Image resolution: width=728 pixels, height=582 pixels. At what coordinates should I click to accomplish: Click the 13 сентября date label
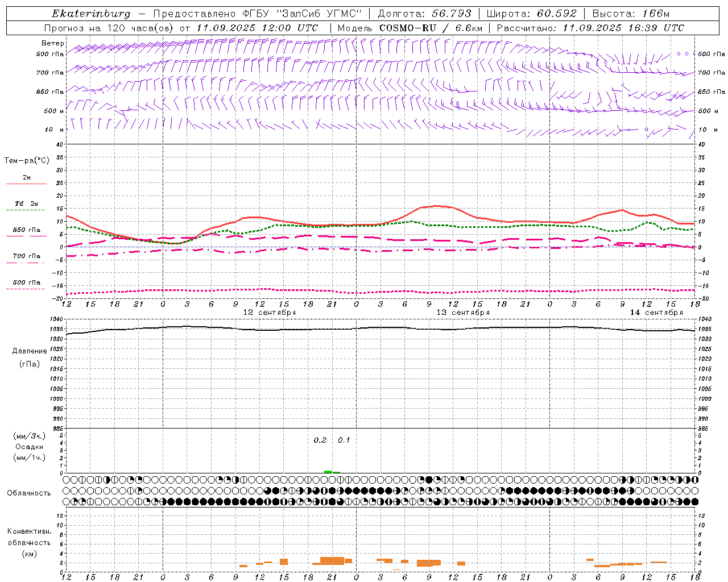point(463,313)
